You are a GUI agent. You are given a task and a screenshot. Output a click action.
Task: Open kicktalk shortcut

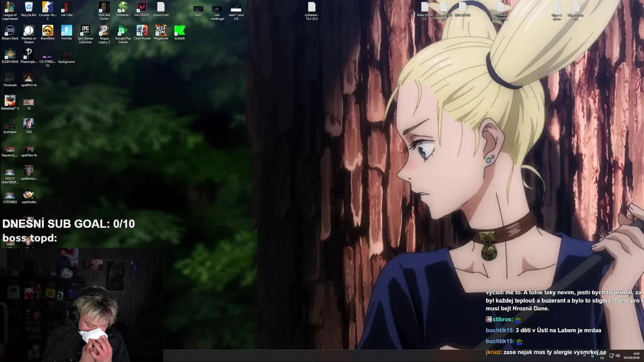pyautogui.click(x=180, y=33)
